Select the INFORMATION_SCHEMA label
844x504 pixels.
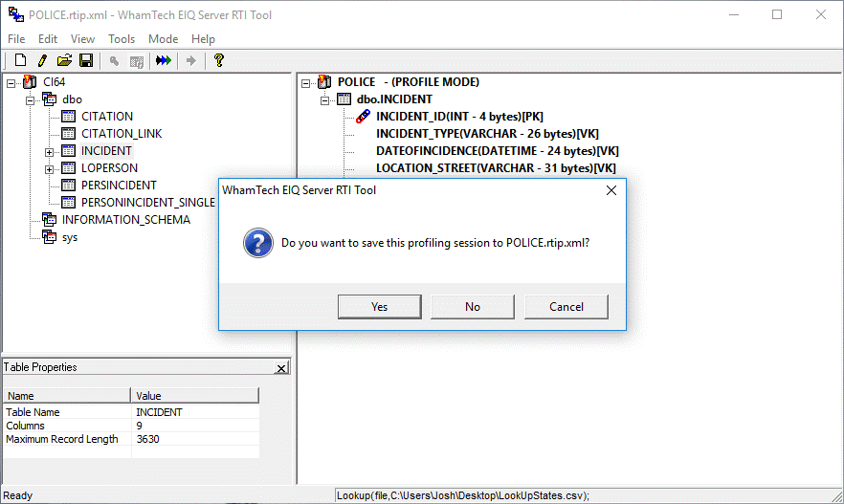click(126, 219)
